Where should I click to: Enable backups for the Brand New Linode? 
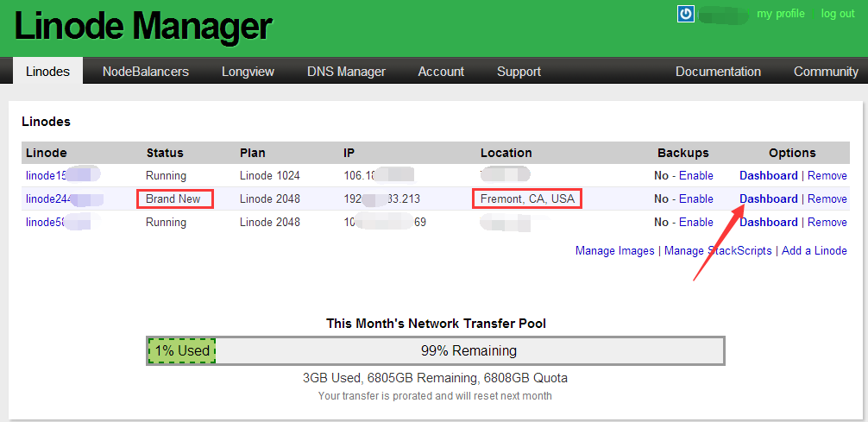[695, 198]
